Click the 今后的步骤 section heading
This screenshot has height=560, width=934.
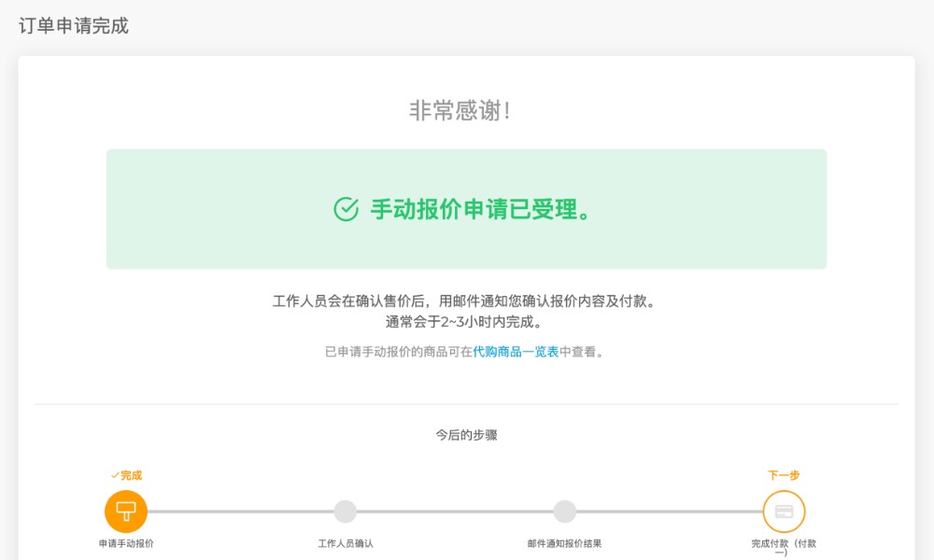(x=466, y=435)
